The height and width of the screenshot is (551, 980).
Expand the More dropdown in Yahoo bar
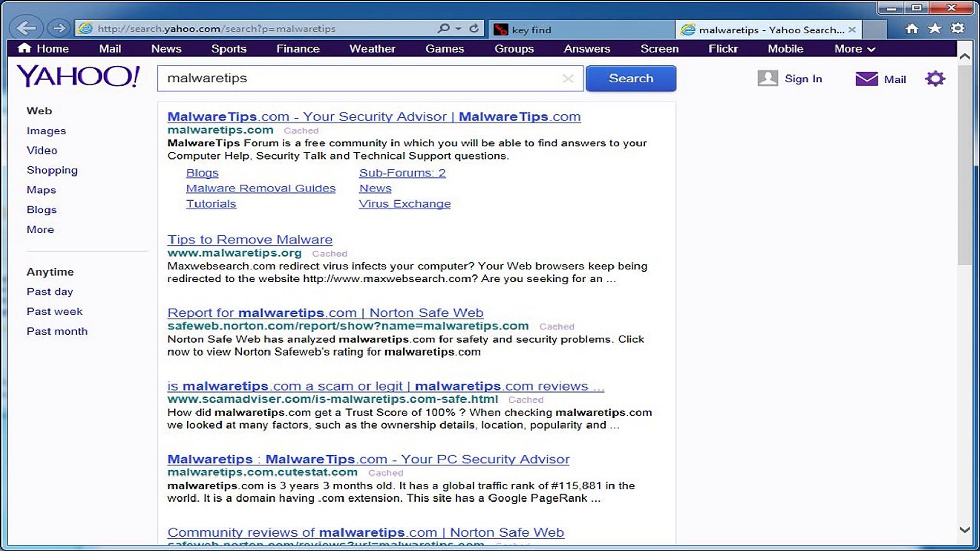(855, 48)
